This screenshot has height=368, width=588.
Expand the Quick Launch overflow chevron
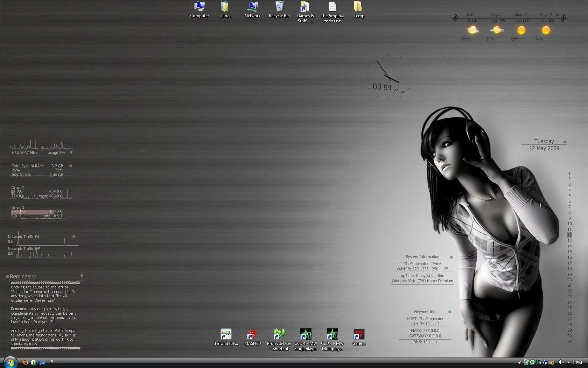pos(52,360)
